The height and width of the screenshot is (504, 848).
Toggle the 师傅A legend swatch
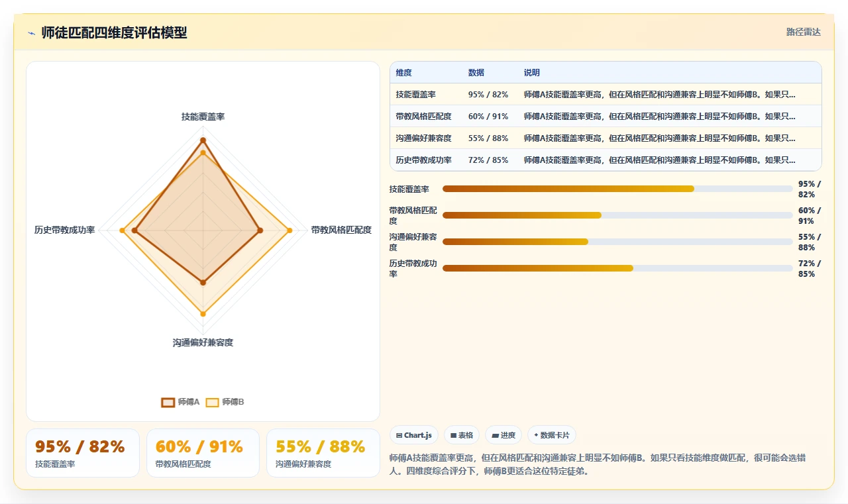[x=168, y=402]
